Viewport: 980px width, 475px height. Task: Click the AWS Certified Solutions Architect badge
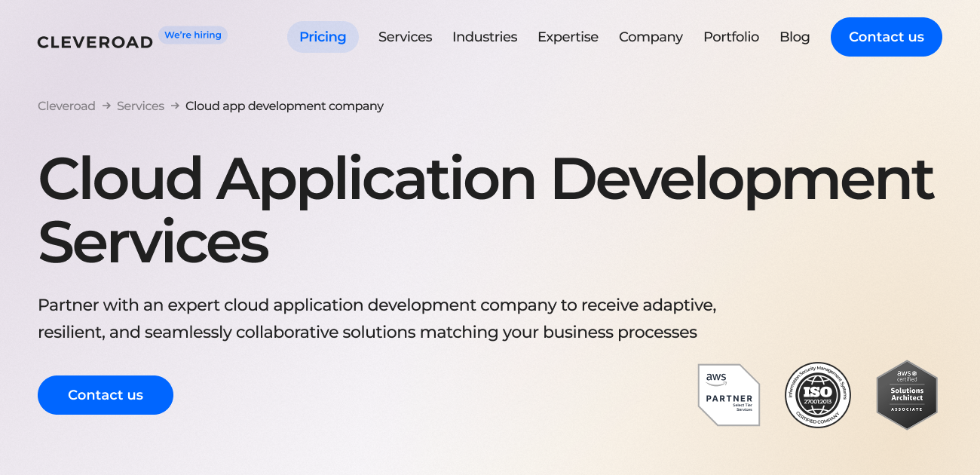click(907, 395)
